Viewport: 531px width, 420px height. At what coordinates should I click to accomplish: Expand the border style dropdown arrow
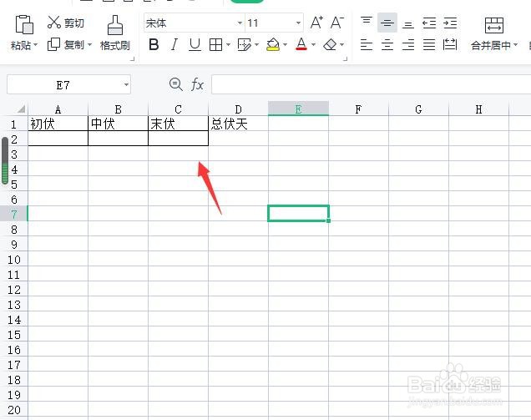[x=228, y=44]
